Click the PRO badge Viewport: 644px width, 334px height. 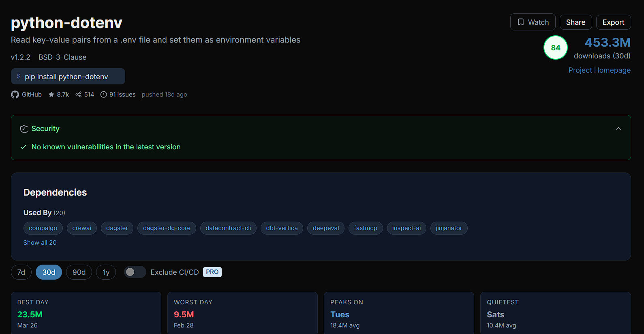[x=212, y=272]
